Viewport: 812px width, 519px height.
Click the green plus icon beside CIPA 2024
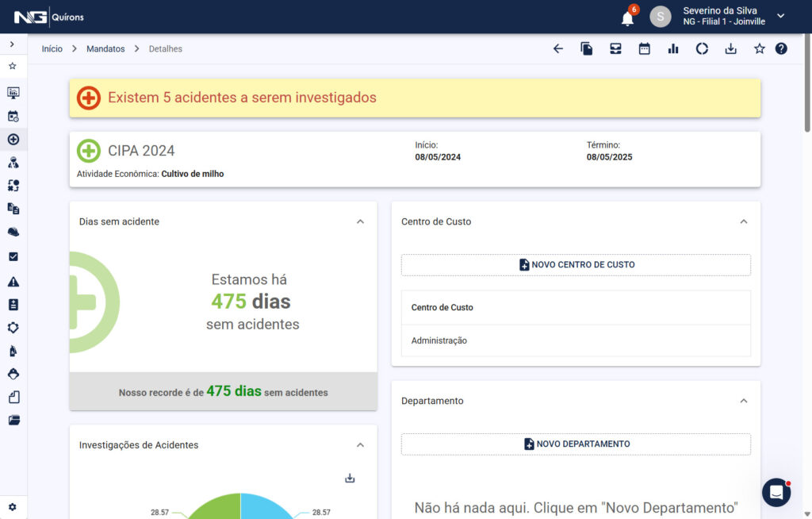pos(89,150)
